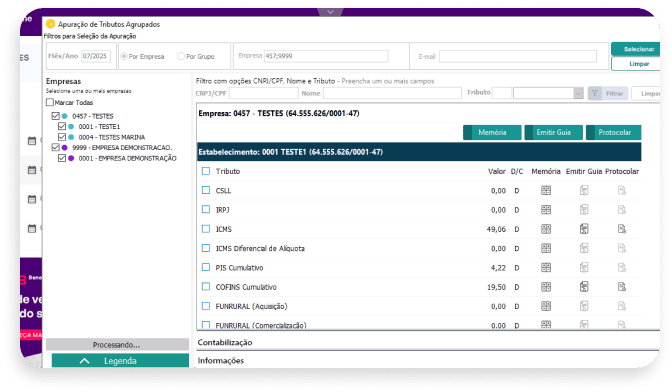Click Protocolar icon for CSLL
This screenshot has height=392, width=672.
tap(622, 190)
